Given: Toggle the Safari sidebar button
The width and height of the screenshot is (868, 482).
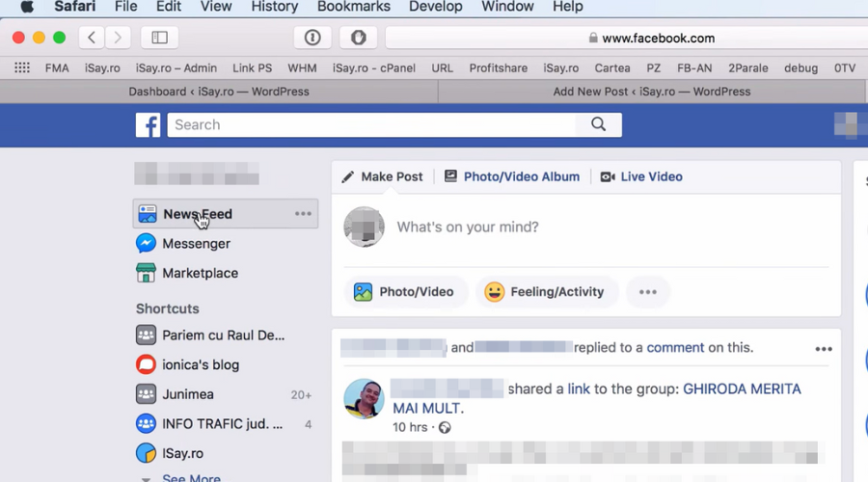Looking at the screenshot, I should 159,38.
